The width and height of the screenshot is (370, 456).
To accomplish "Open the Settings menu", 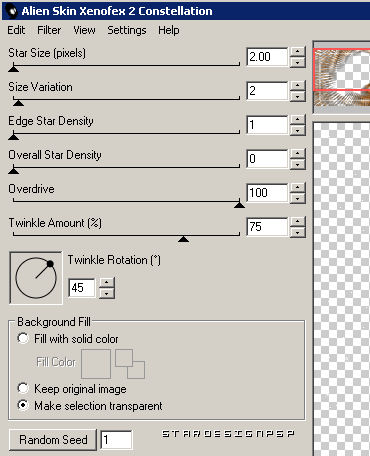I will 127,30.
